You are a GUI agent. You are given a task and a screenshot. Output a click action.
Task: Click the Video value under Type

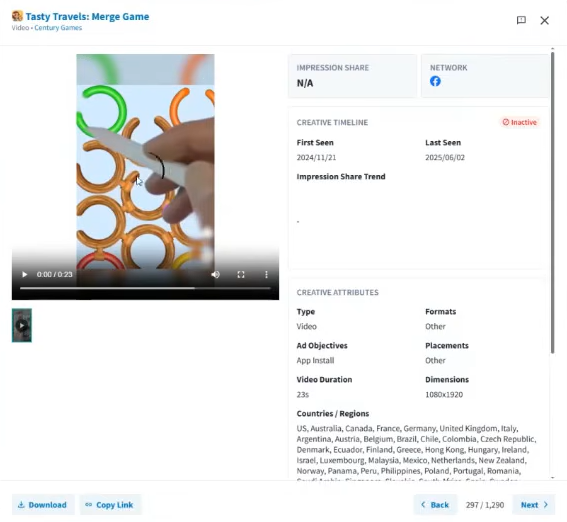pyautogui.click(x=307, y=327)
